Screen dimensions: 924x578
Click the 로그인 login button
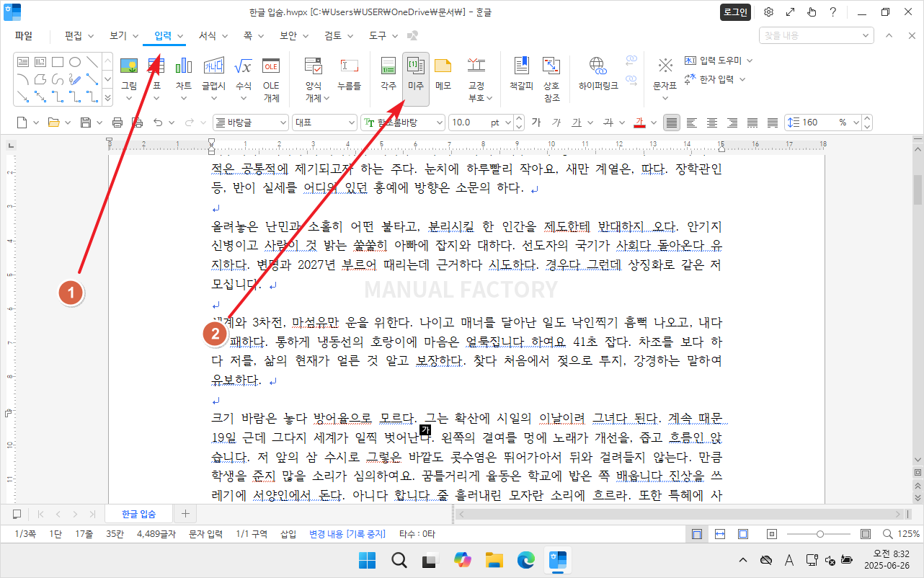click(735, 12)
